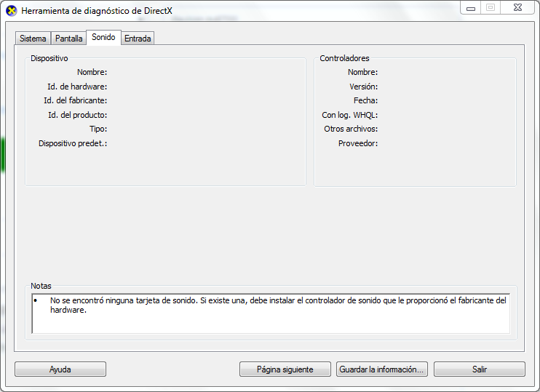Go to Página siguiente
540x392 pixels.
[x=285, y=369]
